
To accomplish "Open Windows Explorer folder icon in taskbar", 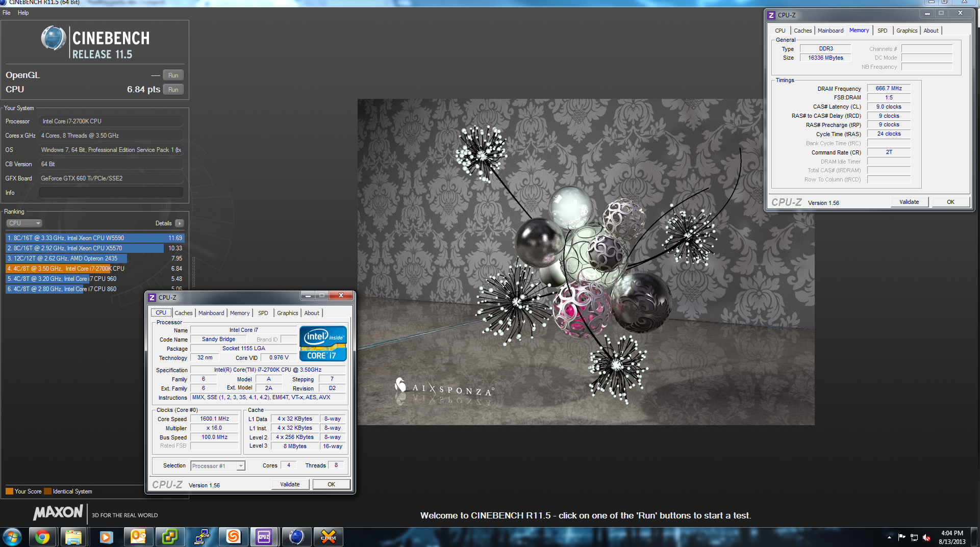I will click(73, 537).
